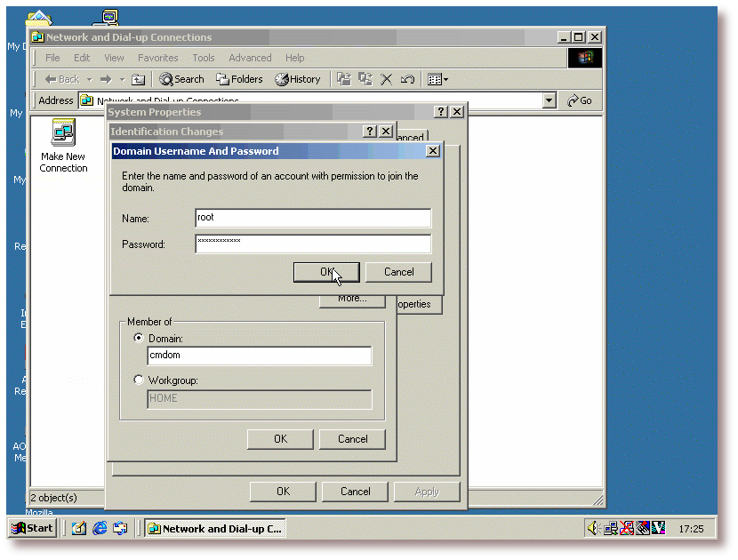This screenshot has width=738, height=560.
Task: Open the History toolbar button
Action: click(298, 79)
